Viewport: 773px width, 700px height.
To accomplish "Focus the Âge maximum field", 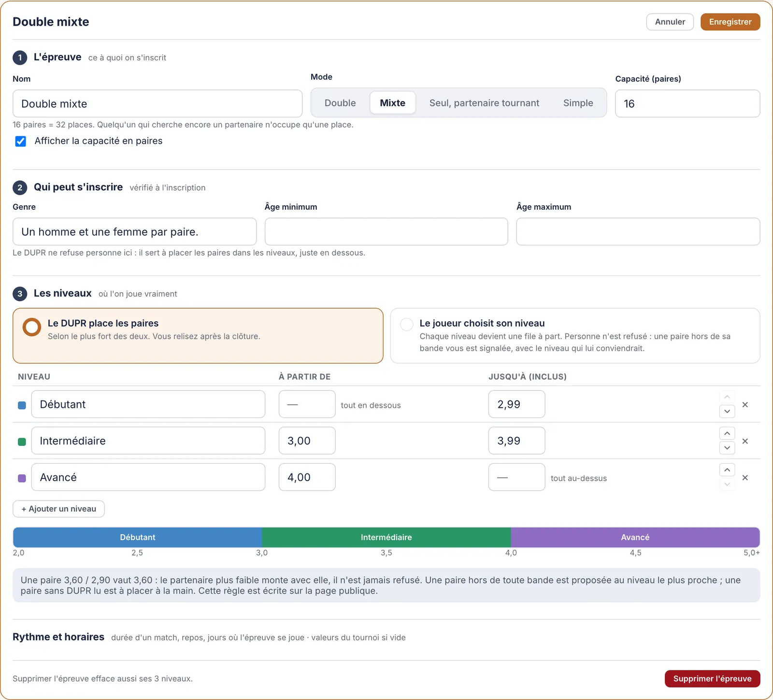I will point(638,232).
